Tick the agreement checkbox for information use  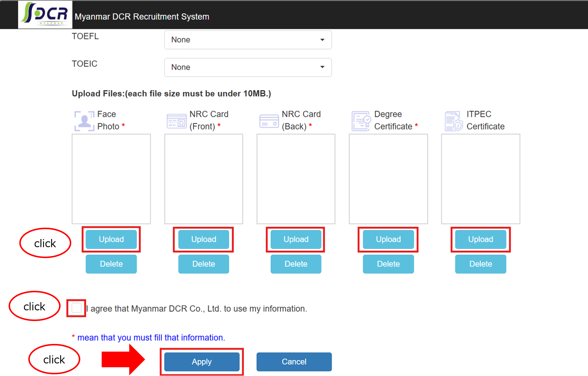pyautogui.click(x=77, y=308)
